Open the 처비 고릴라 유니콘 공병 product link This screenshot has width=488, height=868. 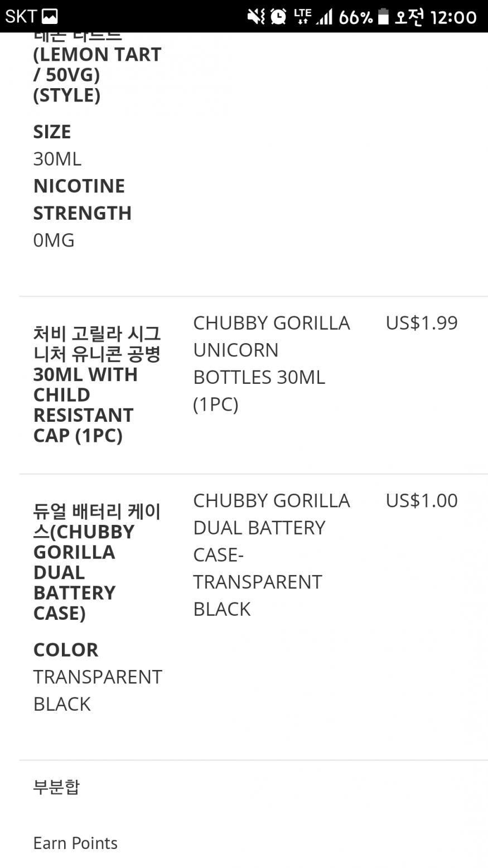click(x=96, y=384)
